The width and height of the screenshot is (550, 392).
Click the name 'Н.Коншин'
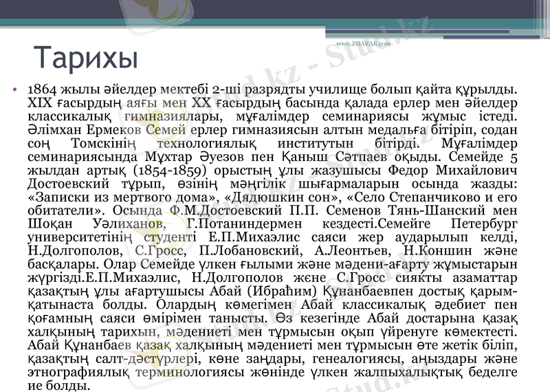(x=437, y=251)
